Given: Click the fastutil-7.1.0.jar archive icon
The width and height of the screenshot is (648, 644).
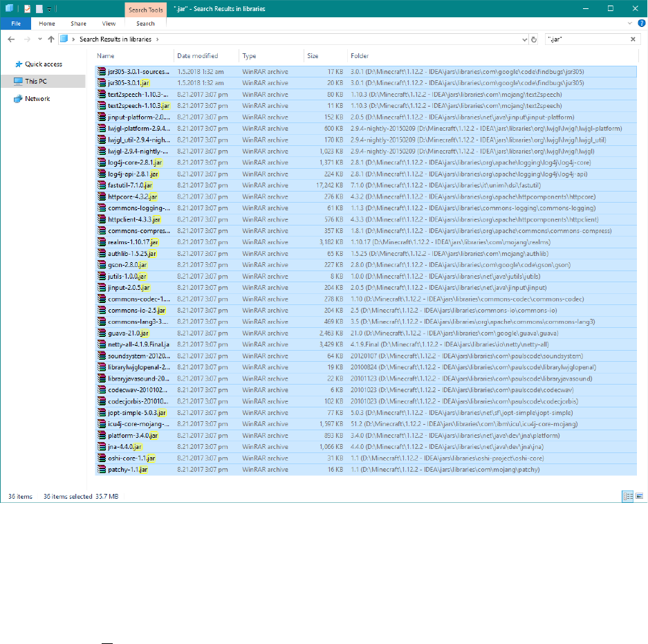Looking at the screenshot, I should coord(101,185).
